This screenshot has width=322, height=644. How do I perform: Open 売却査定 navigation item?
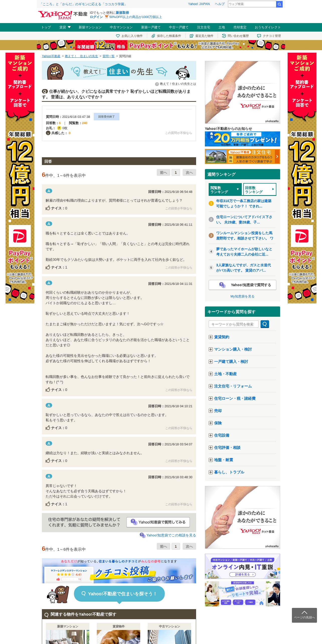240,27
